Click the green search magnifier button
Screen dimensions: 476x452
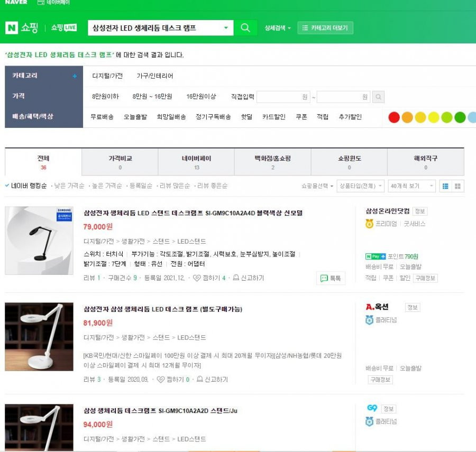245,28
